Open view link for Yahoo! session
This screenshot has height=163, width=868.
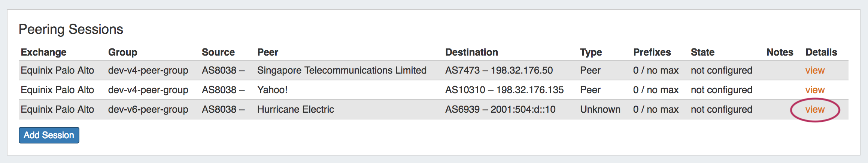815,90
